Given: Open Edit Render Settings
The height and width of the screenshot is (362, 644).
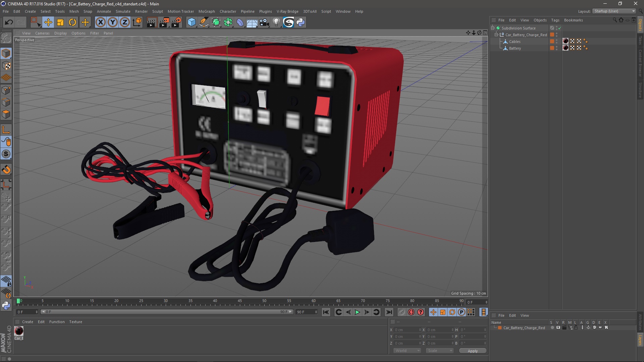Looking at the screenshot, I should pos(176,22).
